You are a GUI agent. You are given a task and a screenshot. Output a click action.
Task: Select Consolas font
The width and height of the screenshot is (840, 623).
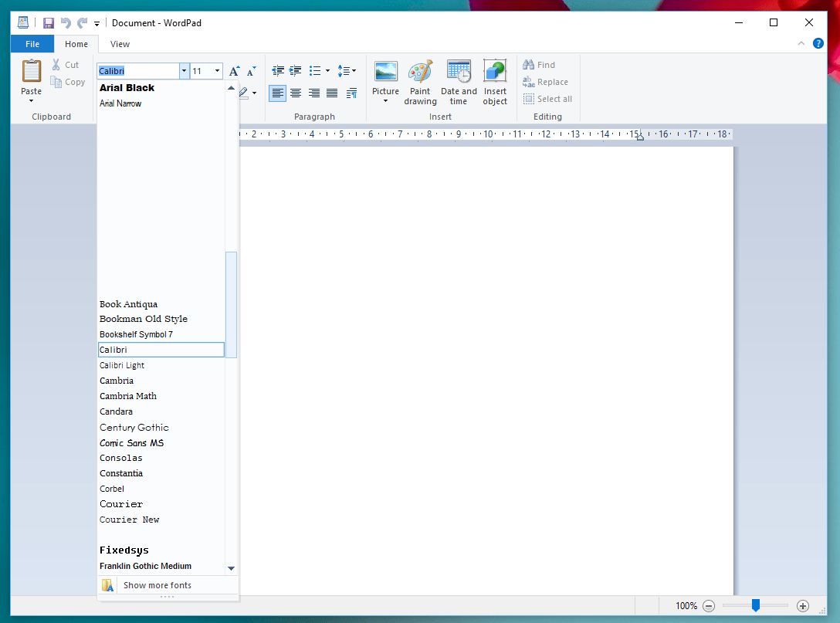[x=161, y=458]
